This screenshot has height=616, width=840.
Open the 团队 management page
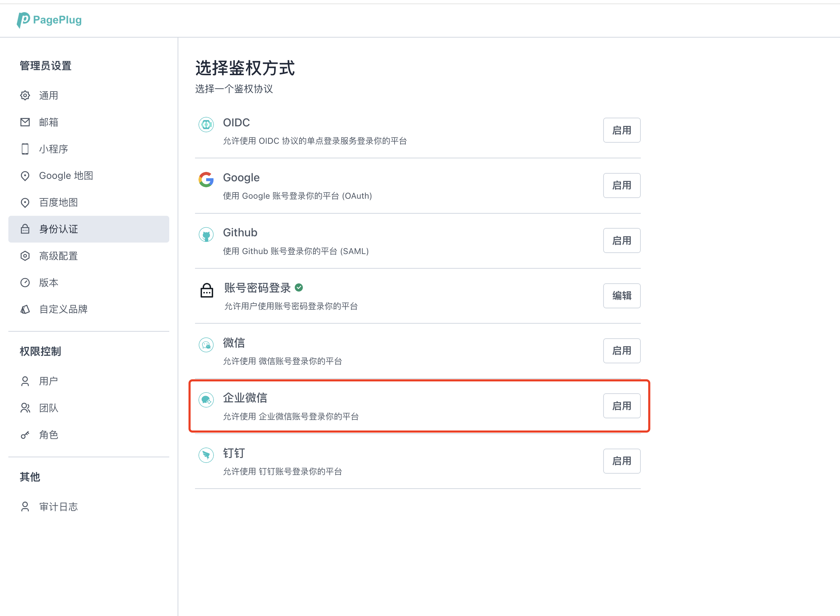[89, 408]
